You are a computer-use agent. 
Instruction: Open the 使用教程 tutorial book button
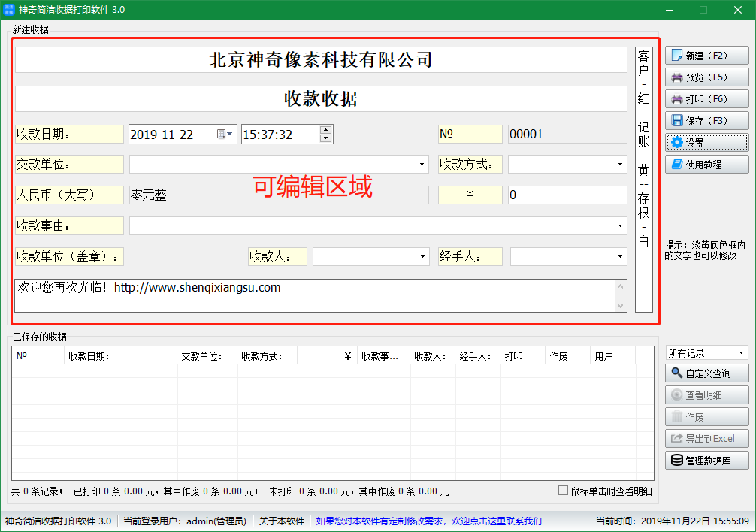706,165
